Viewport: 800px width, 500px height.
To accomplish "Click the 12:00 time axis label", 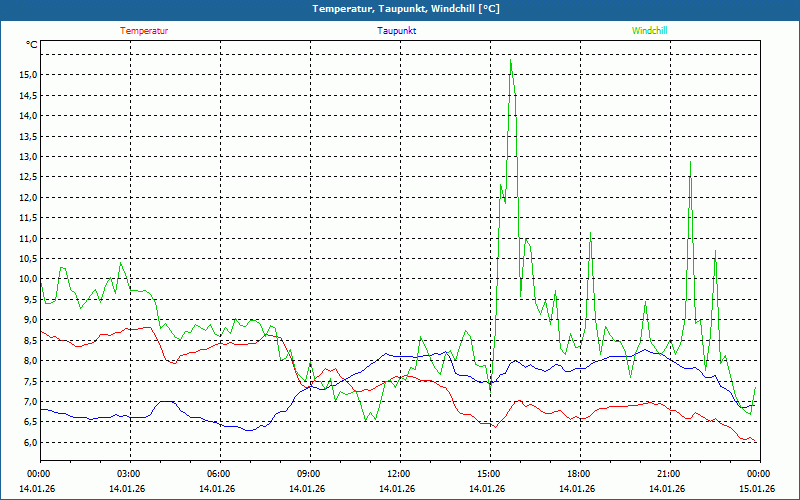I will [x=398, y=474].
